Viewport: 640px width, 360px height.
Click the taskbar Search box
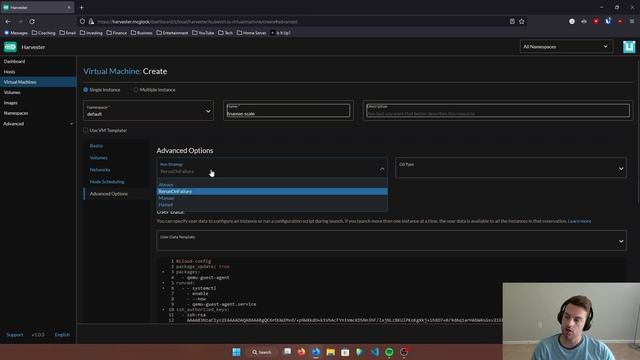(262, 352)
